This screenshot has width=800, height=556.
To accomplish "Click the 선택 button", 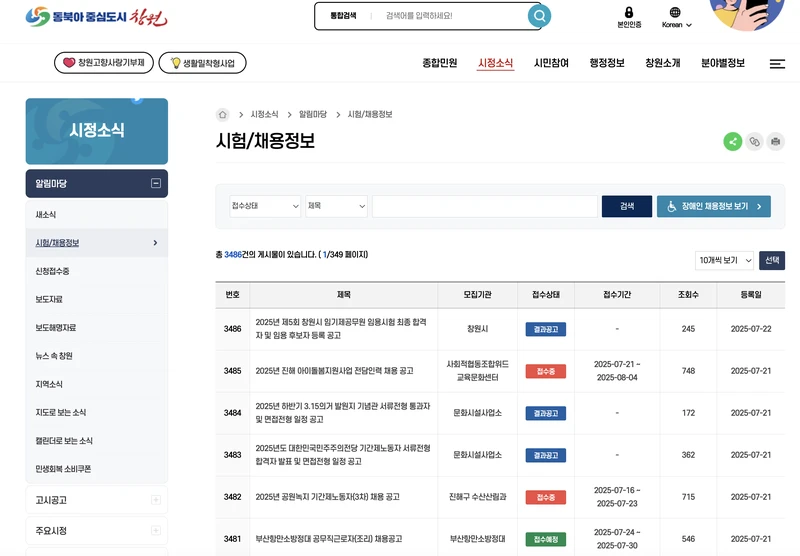I will 772,260.
